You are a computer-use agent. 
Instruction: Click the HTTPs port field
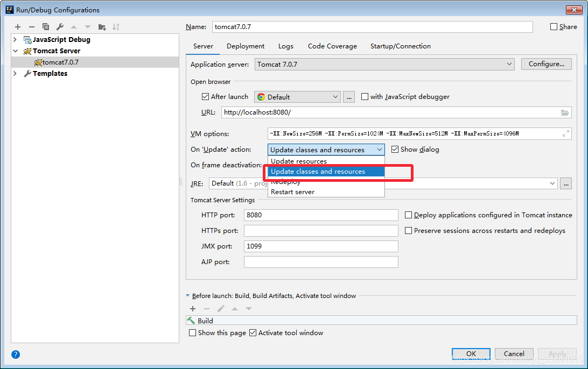[x=321, y=231]
